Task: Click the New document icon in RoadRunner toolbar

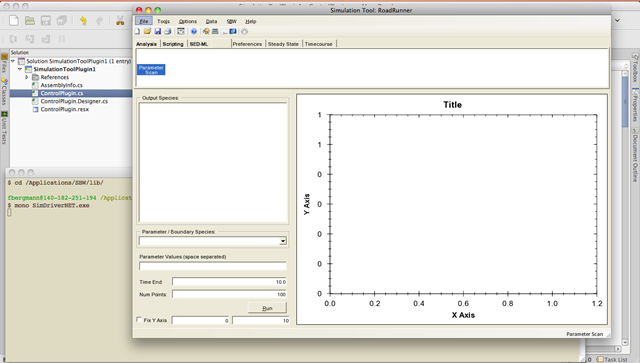Action: pyautogui.click(x=138, y=31)
